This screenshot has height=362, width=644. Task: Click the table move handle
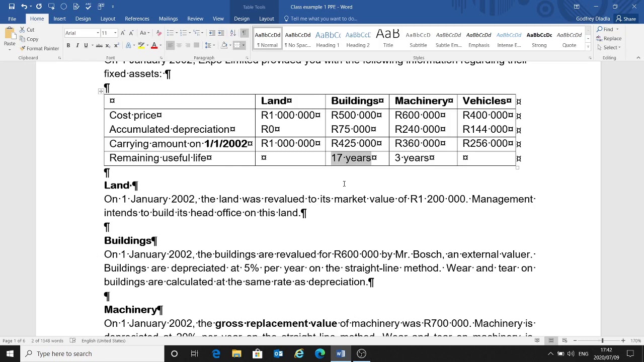[101, 91]
